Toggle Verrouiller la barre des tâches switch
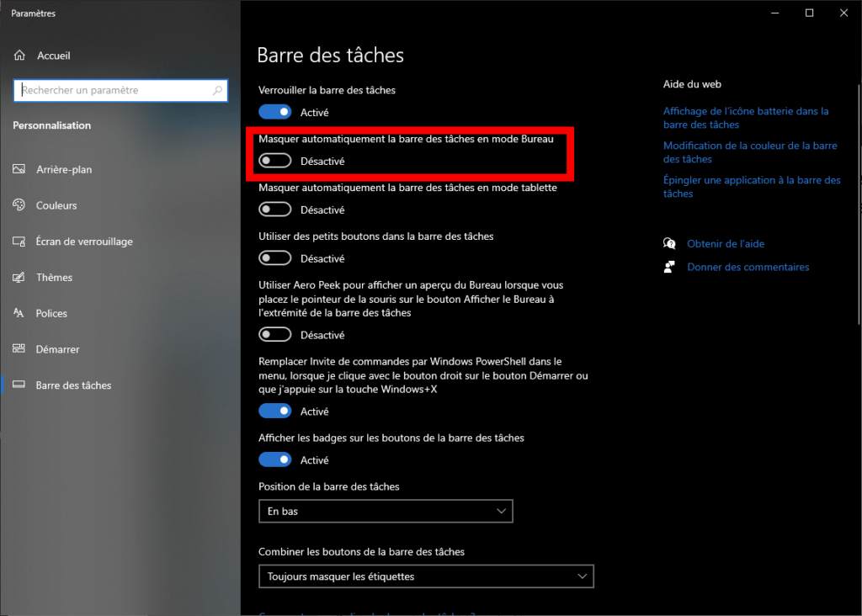The image size is (862, 616). [275, 112]
